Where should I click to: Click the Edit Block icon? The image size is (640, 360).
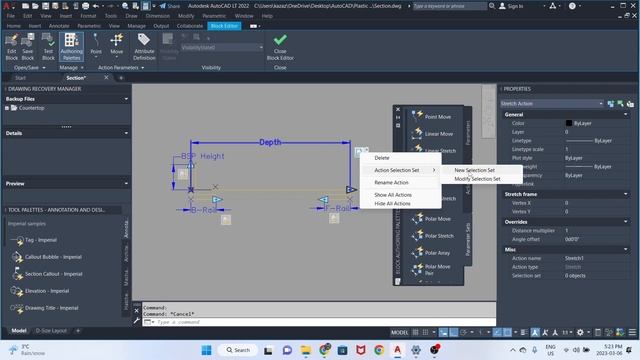click(11, 47)
